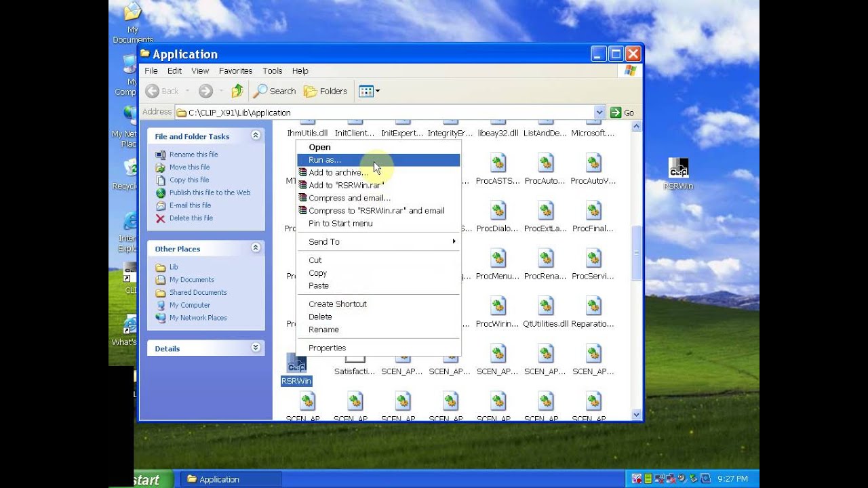Select the QtUtilities.dll file icon
Image resolution: width=868 pixels, height=488 pixels.
pyautogui.click(x=546, y=306)
